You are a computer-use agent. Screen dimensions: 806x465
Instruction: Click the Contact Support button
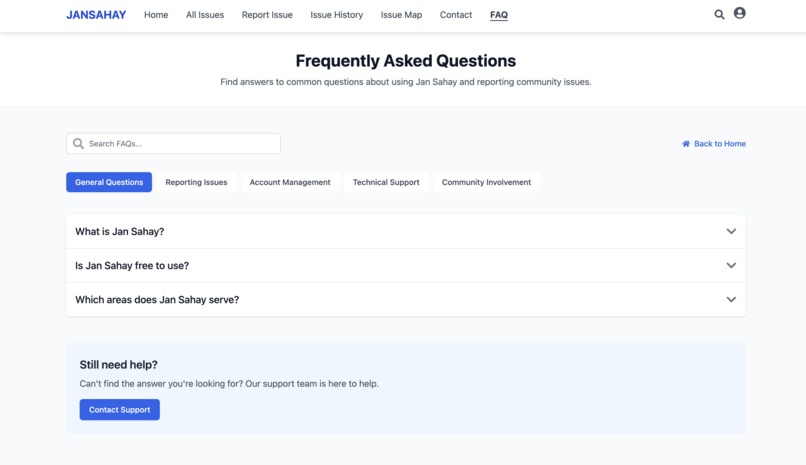point(120,410)
